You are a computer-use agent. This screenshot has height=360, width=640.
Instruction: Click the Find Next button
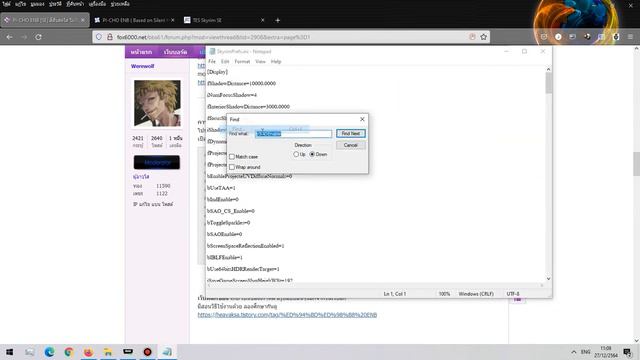351,133
